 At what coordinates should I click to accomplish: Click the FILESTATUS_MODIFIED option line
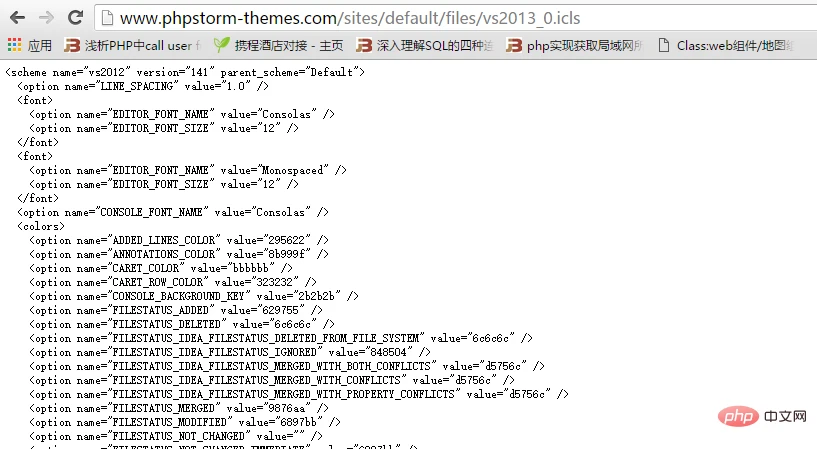(x=185, y=423)
